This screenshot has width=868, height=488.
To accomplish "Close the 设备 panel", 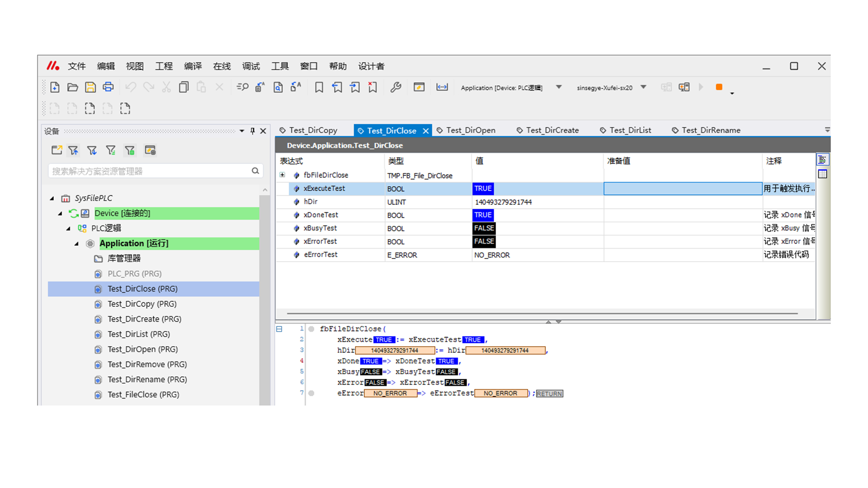I will tap(263, 131).
